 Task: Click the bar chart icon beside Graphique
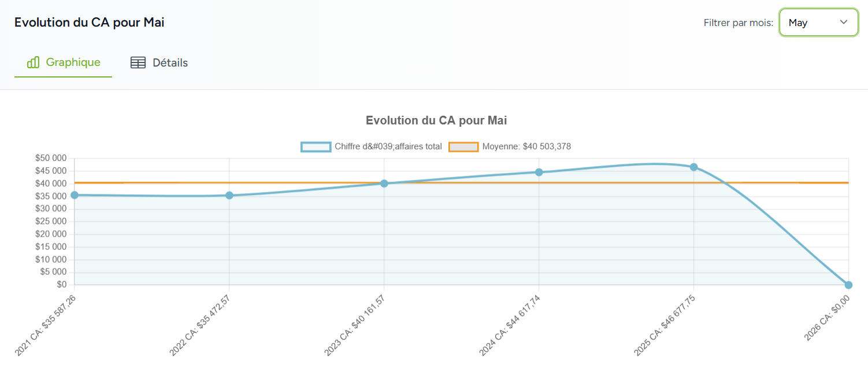(x=33, y=62)
